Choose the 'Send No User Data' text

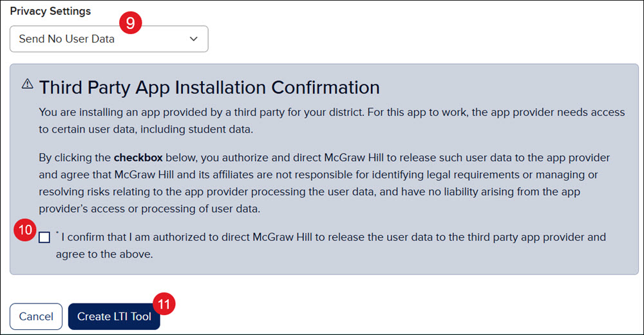click(66, 39)
